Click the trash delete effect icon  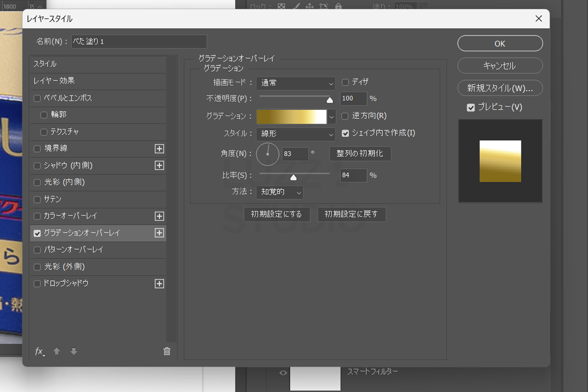tap(167, 351)
